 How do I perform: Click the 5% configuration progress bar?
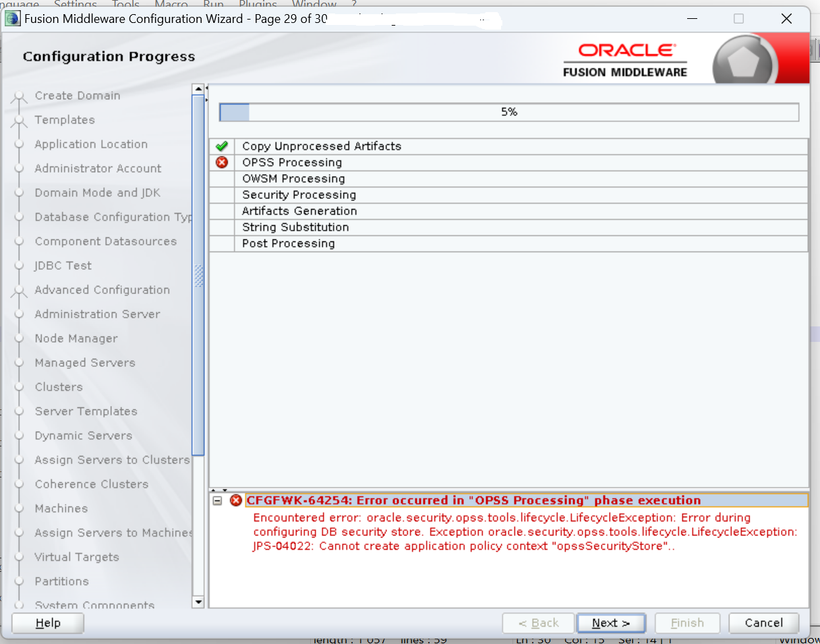pyautogui.click(x=509, y=112)
